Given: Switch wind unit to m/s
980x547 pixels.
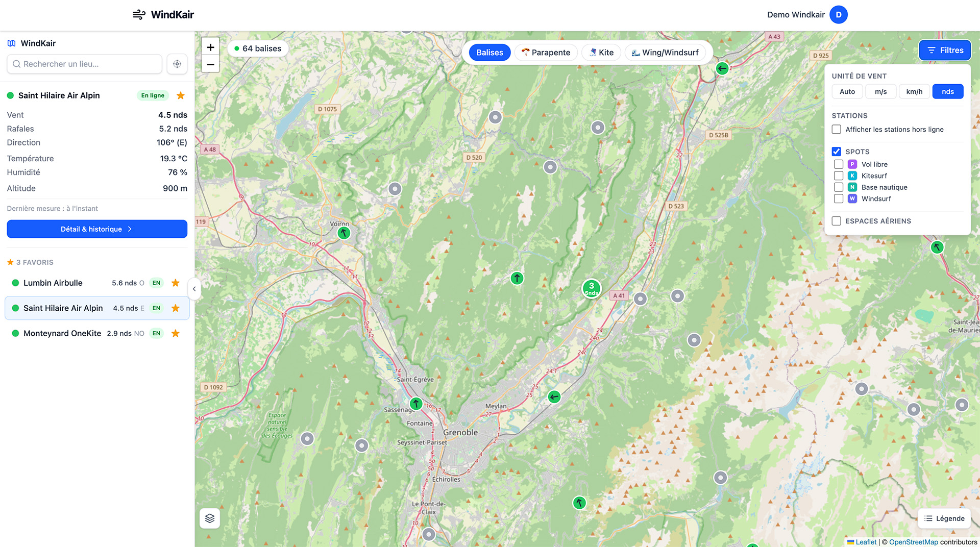Looking at the screenshot, I should (881, 91).
